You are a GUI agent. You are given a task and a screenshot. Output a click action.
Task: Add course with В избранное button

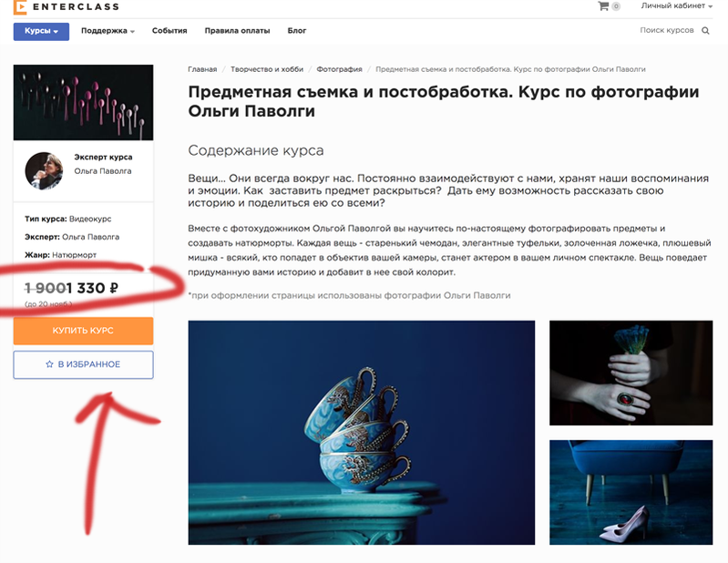(83, 364)
